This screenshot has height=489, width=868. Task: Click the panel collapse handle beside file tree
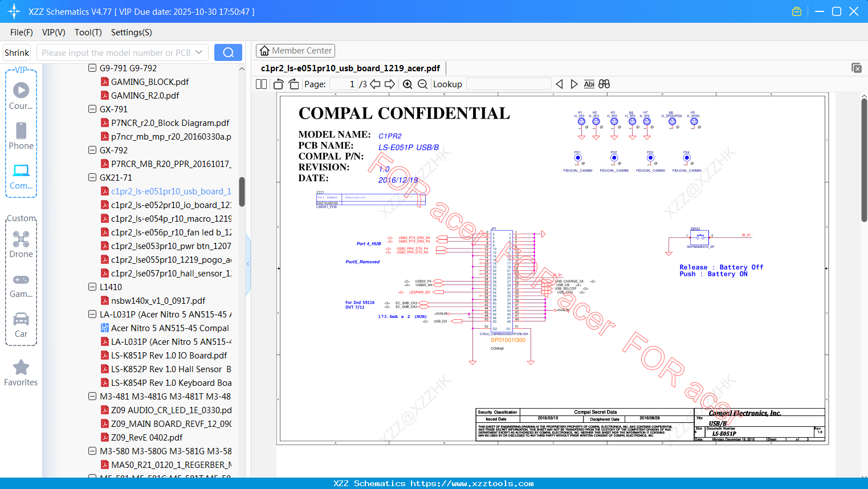tap(248, 264)
